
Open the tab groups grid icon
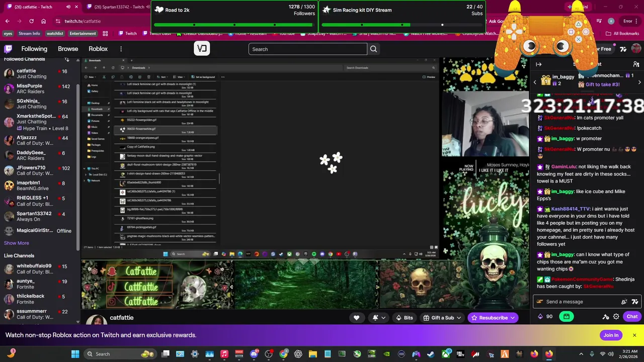tap(105, 34)
